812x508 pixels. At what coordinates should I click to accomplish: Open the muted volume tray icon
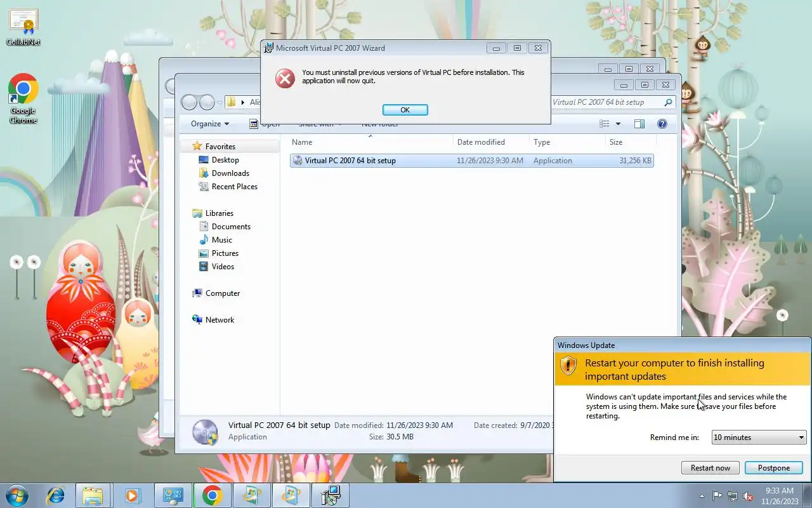click(x=748, y=496)
